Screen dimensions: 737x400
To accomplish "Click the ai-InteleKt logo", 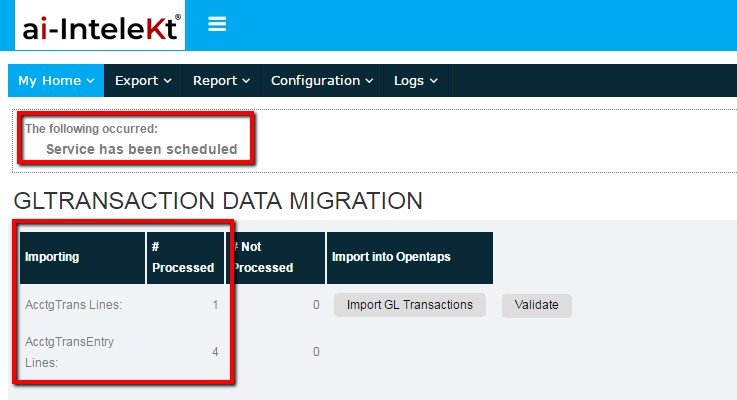I will [x=100, y=25].
